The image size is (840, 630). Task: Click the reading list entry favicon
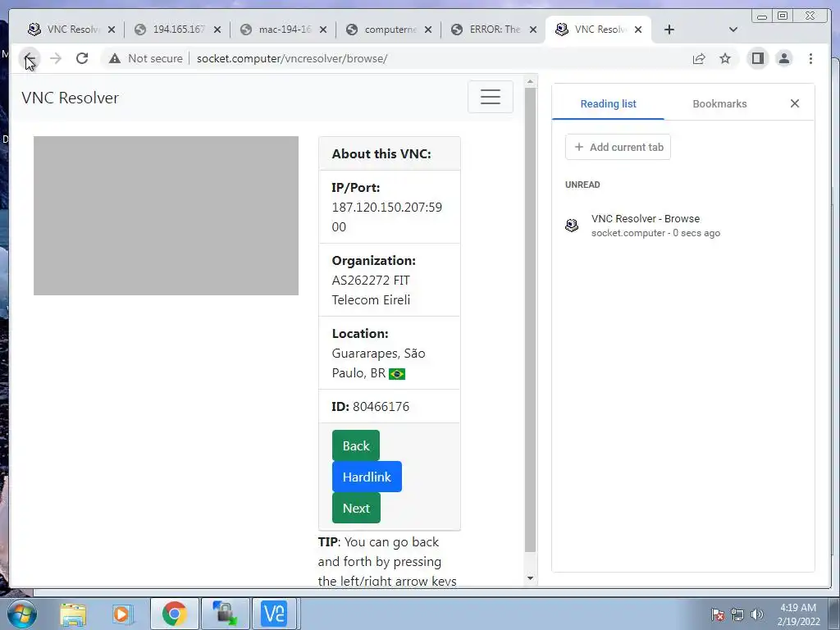[572, 225]
